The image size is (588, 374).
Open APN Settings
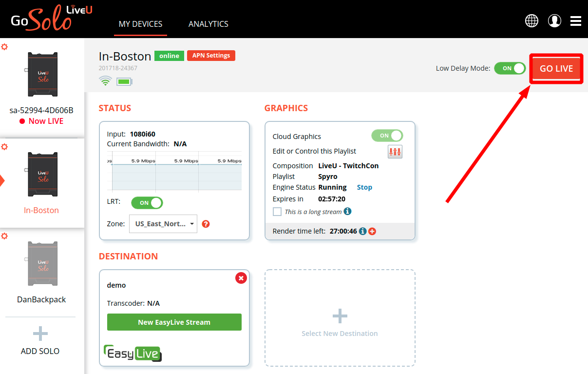point(211,56)
